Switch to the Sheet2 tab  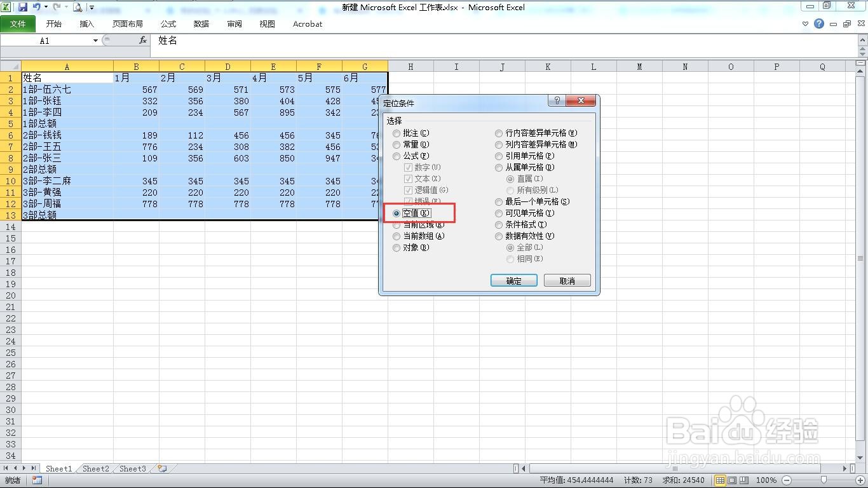pyautogui.click(x=95, y=469)
